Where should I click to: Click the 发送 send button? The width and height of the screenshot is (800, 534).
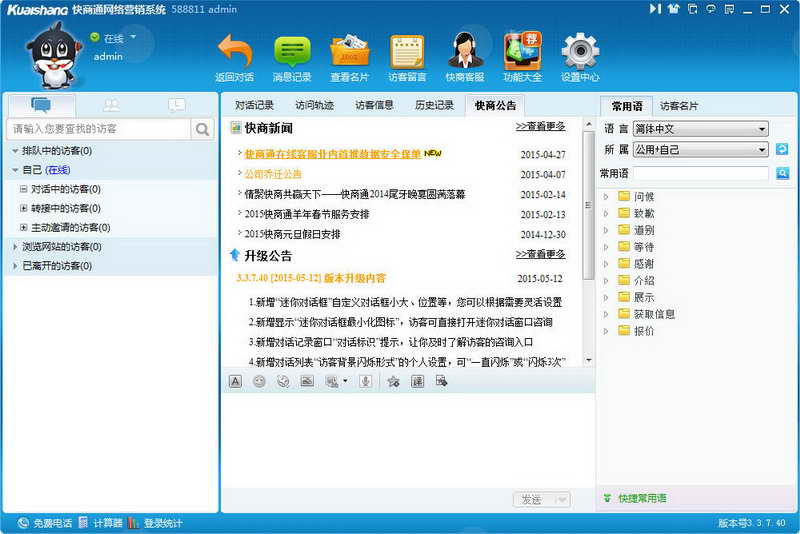point(532,499)
